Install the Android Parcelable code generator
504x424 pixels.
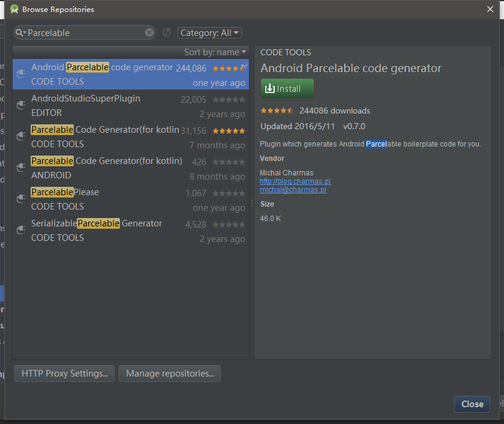[x=287, y=88]
